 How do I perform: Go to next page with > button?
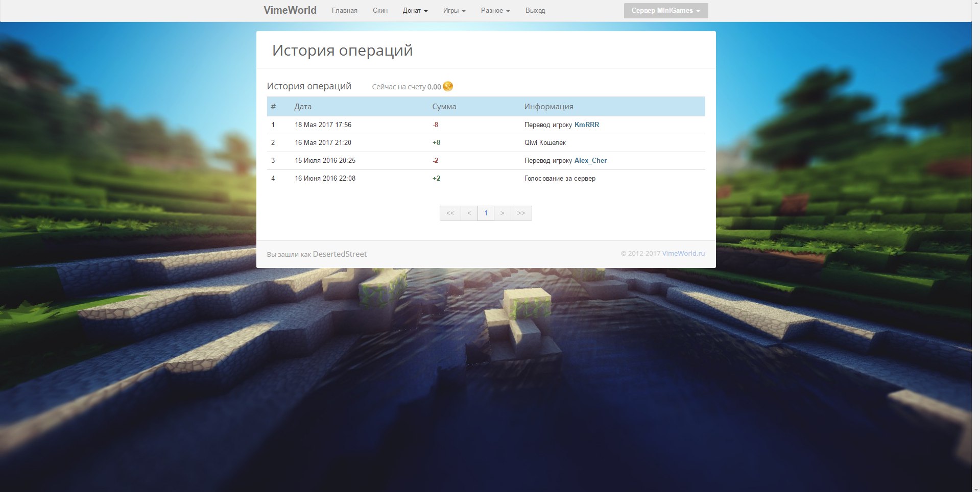click(x=502, y=213)
